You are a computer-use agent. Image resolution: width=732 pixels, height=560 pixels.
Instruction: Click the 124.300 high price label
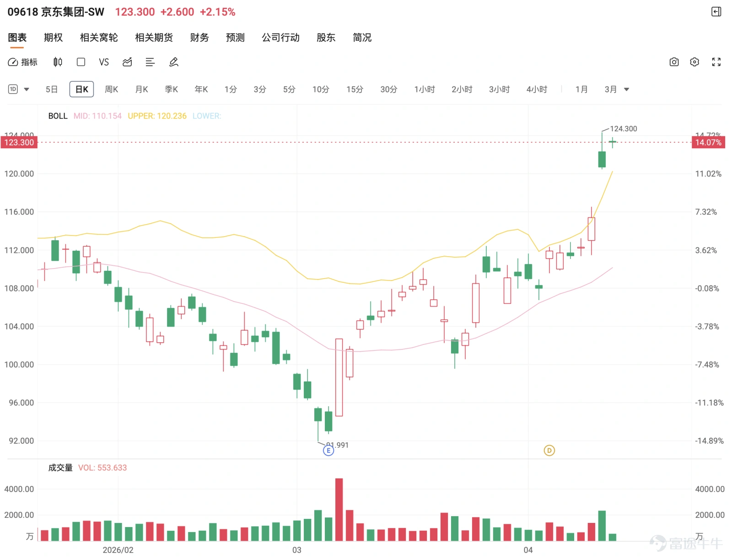pos(623,129)
